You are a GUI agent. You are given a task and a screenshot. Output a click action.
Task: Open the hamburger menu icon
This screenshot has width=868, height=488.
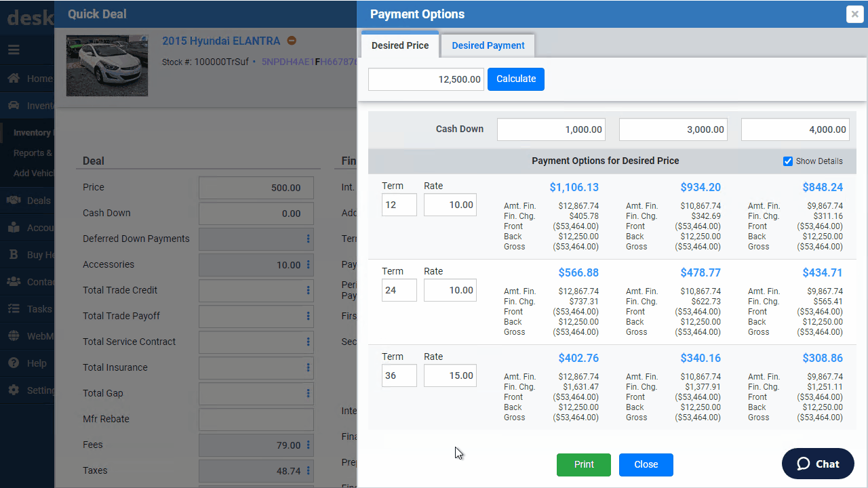(x=14, y=49)
